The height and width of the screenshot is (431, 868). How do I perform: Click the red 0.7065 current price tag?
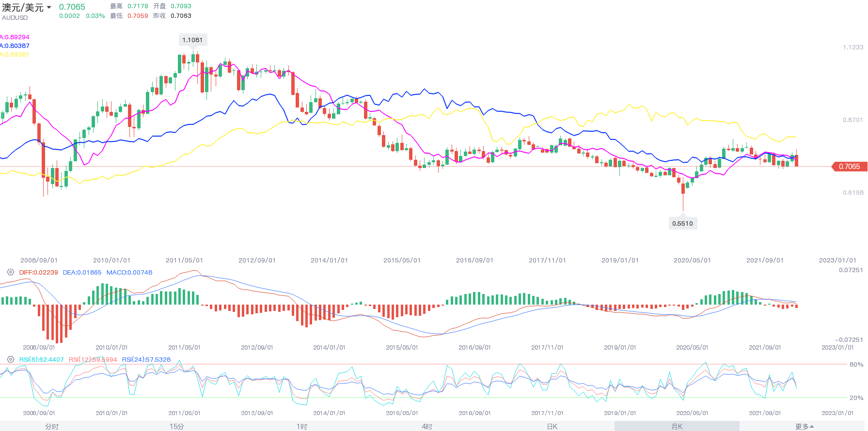coord(849,167)
